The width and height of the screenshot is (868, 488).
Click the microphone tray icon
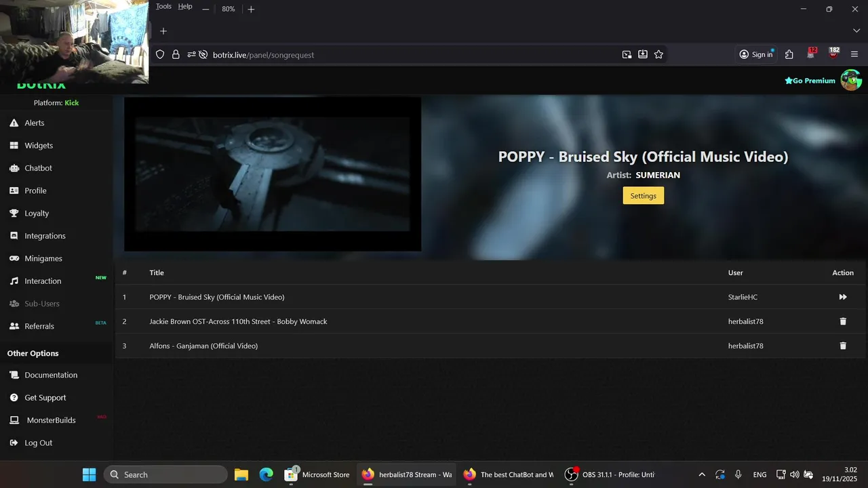pyautogui.click(x=738, y=474)
